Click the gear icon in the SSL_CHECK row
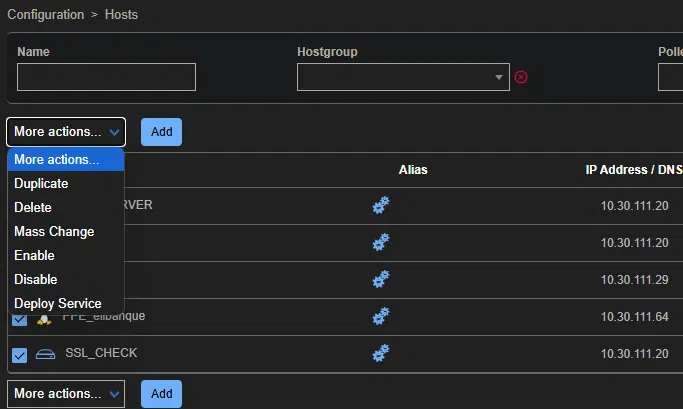 (380, 353)
